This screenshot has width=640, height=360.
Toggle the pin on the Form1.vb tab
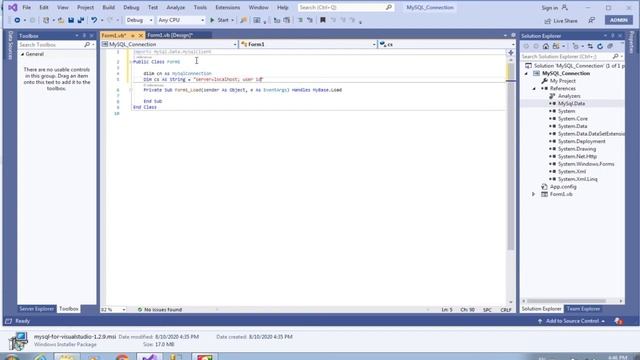coord(133,36)
